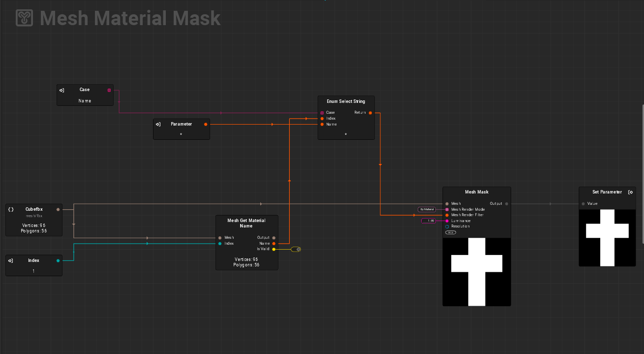Click the graph logo beside Mesh Material Mask

click(25, 18)
